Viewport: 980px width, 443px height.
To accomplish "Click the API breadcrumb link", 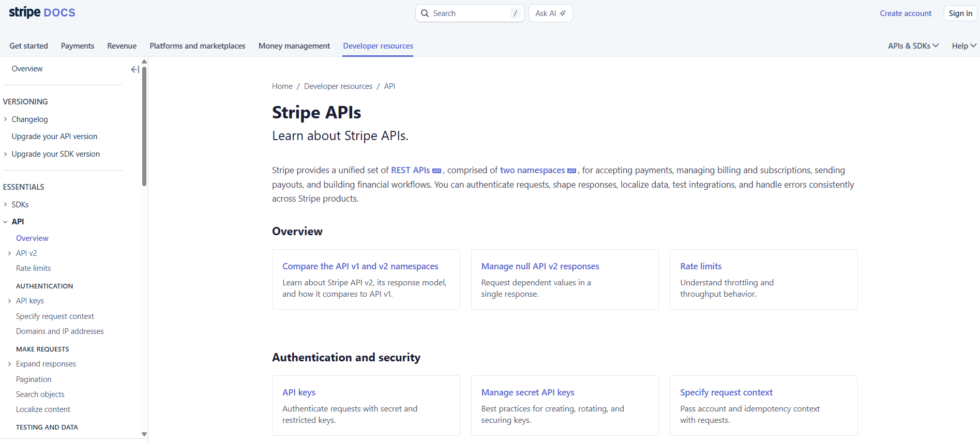I will click(389, 86).
